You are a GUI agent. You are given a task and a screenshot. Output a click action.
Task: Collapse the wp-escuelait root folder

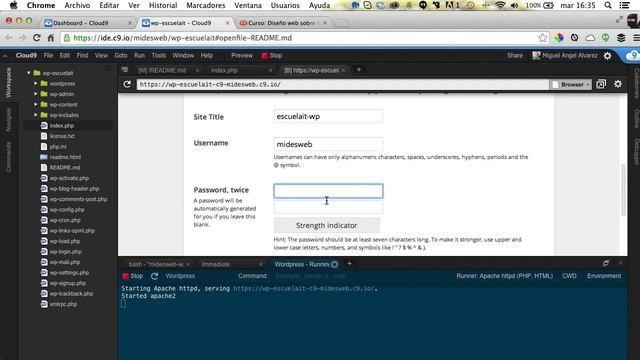(x=29, y=73)
